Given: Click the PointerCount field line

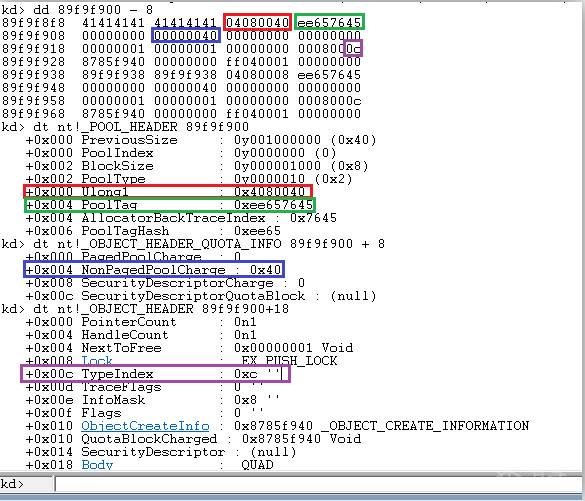Looking at the screenshot, I should (x=141, y=322).
